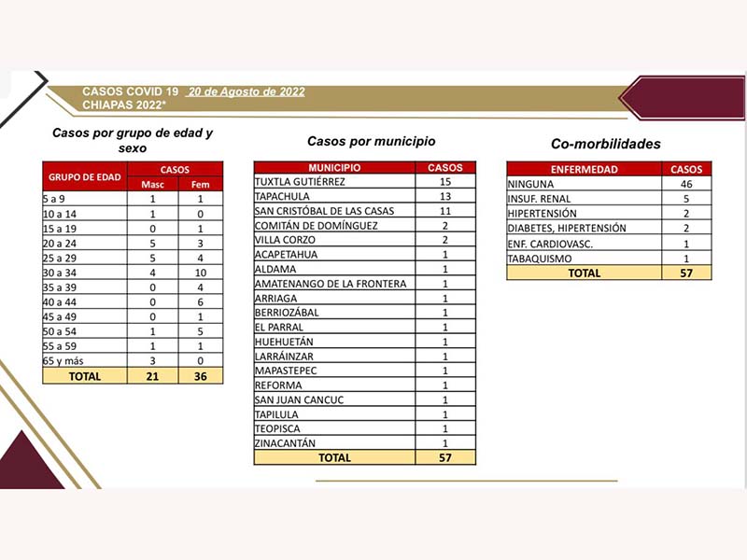
Task: Select the '5 a 9' age group row label
Action: point(54,199)
